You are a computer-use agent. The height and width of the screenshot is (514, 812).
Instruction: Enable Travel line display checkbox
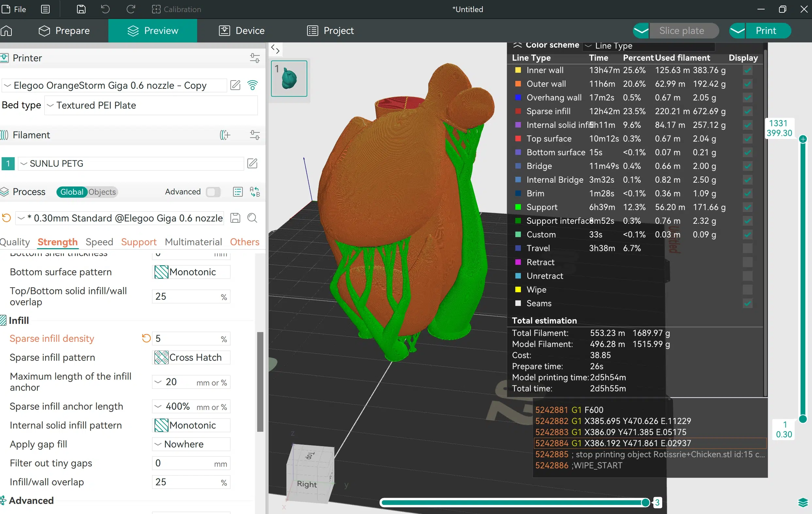pyautogui.click(x=747, y=249)
